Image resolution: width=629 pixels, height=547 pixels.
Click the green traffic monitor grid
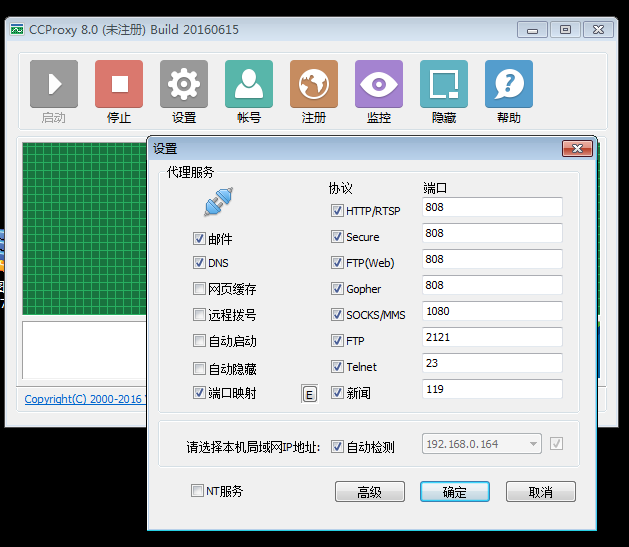(x=85, y=229)
